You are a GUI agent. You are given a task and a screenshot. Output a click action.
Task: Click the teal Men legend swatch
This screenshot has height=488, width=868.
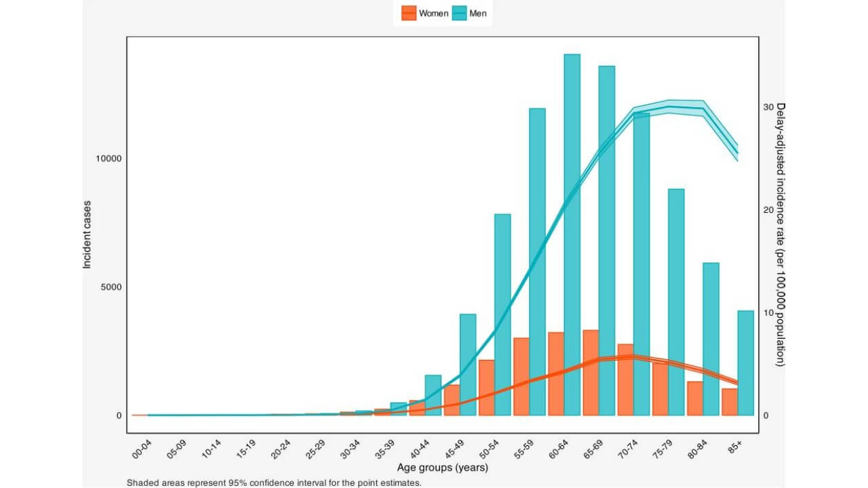tap(460, 14)
